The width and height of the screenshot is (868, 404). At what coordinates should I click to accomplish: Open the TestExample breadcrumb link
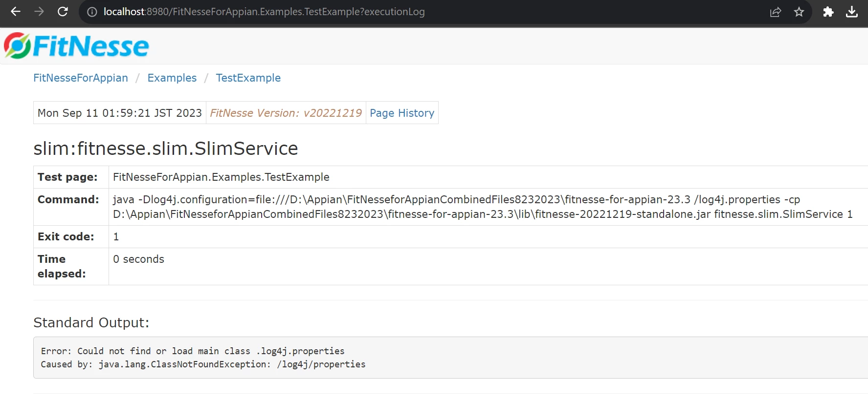[248, 78]
